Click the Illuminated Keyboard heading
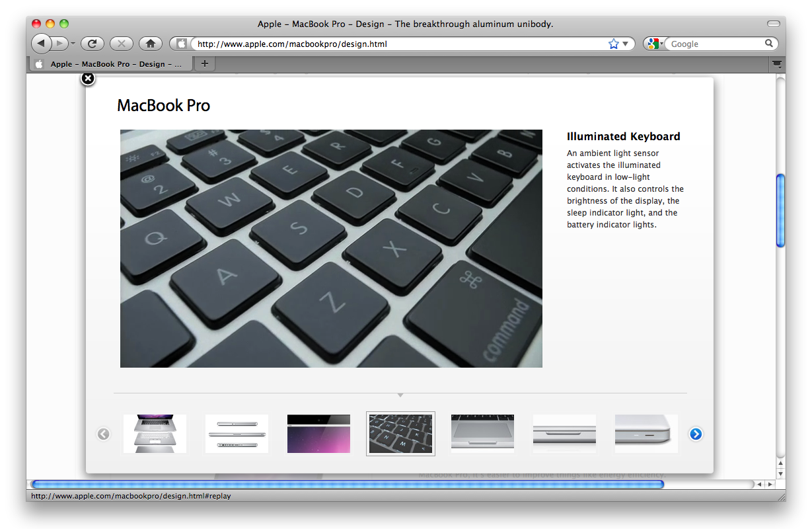 [623, 136]
